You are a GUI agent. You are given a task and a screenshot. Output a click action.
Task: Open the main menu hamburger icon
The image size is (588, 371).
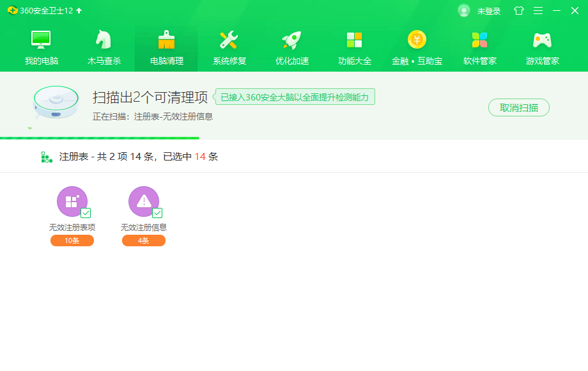(x=538, y=11)
